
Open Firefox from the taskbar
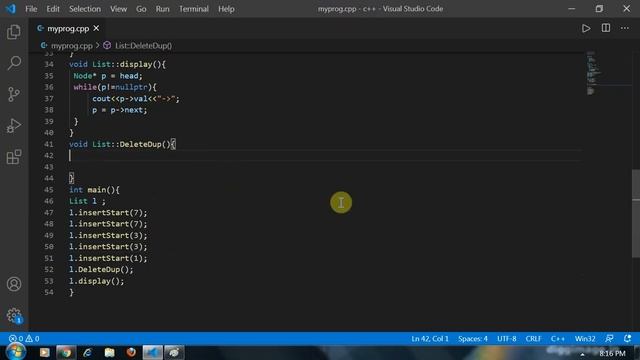(131, 353)
